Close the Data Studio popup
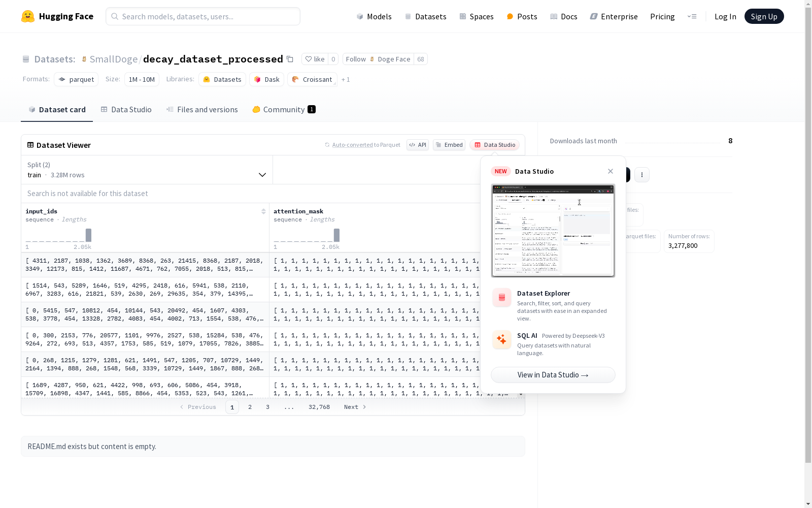This screenshot has height=508, width=812. click(x=611, y=171)
